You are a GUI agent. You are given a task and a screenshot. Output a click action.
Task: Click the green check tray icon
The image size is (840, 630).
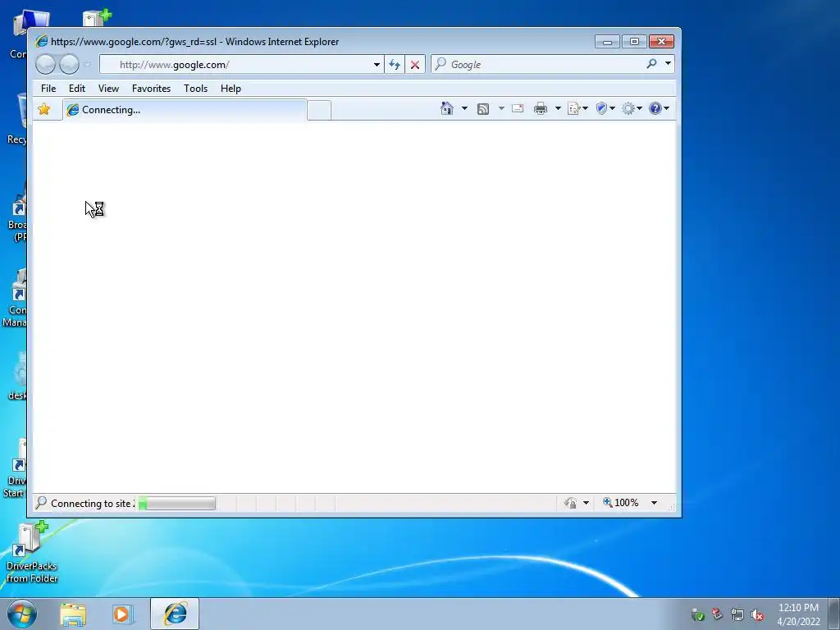[697, 614]
